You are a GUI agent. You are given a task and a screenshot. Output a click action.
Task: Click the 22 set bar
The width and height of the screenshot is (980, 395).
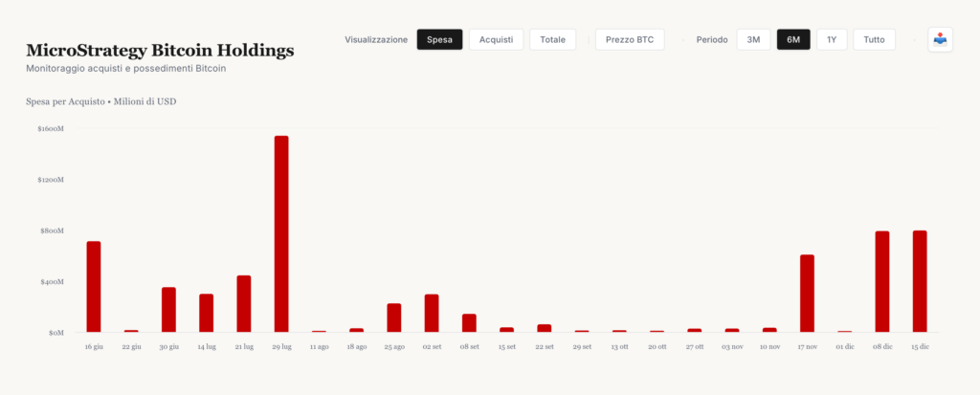point(545,328)
